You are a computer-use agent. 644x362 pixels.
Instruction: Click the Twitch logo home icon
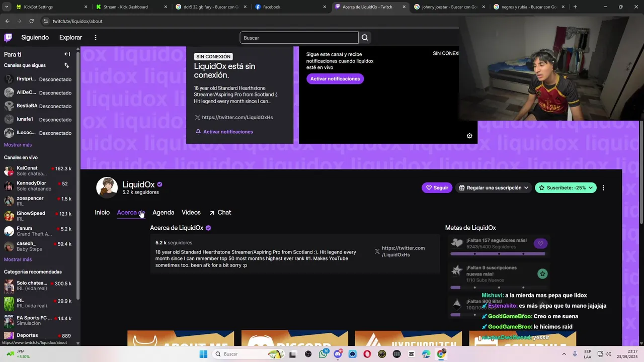click(8, 38)
